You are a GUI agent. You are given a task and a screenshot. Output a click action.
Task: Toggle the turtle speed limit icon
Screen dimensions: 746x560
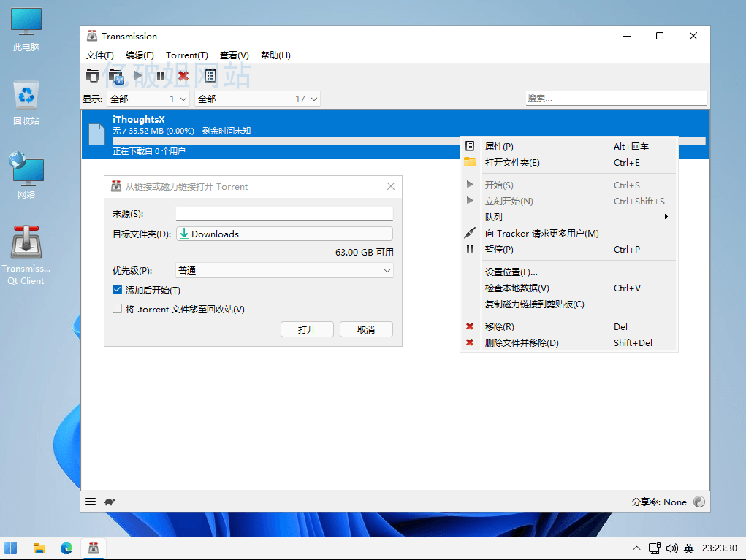point(110,502)
